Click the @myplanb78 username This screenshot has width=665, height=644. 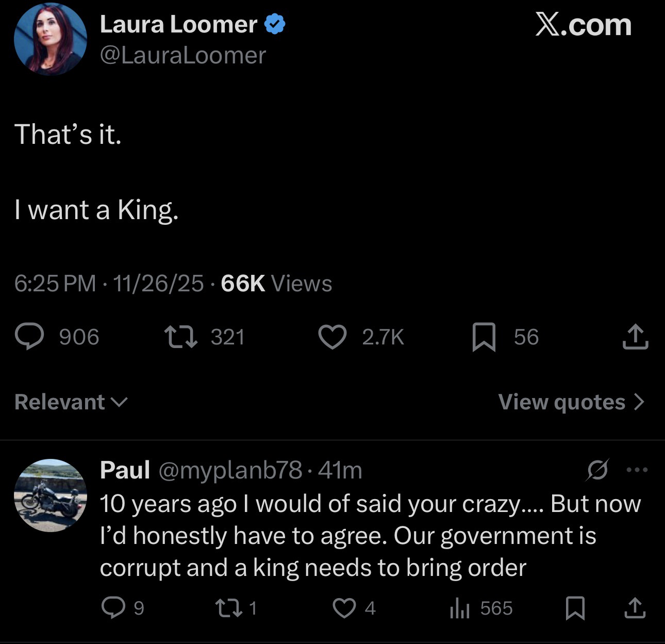point(230,470)
